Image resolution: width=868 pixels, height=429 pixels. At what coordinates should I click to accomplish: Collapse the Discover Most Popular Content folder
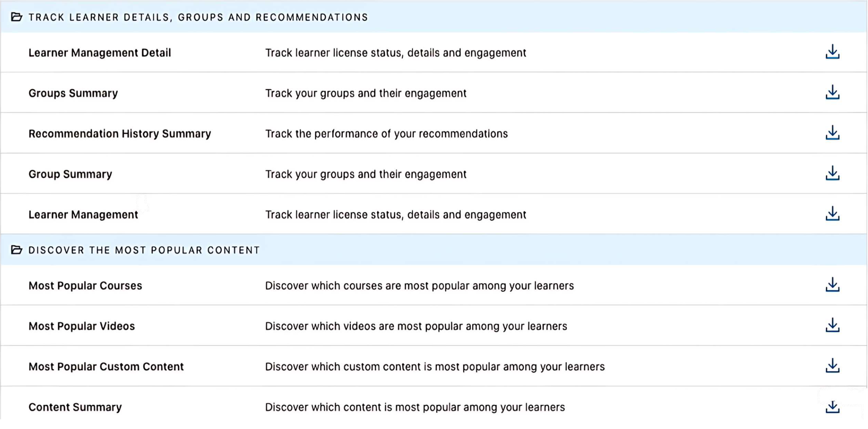click(16, 250)
